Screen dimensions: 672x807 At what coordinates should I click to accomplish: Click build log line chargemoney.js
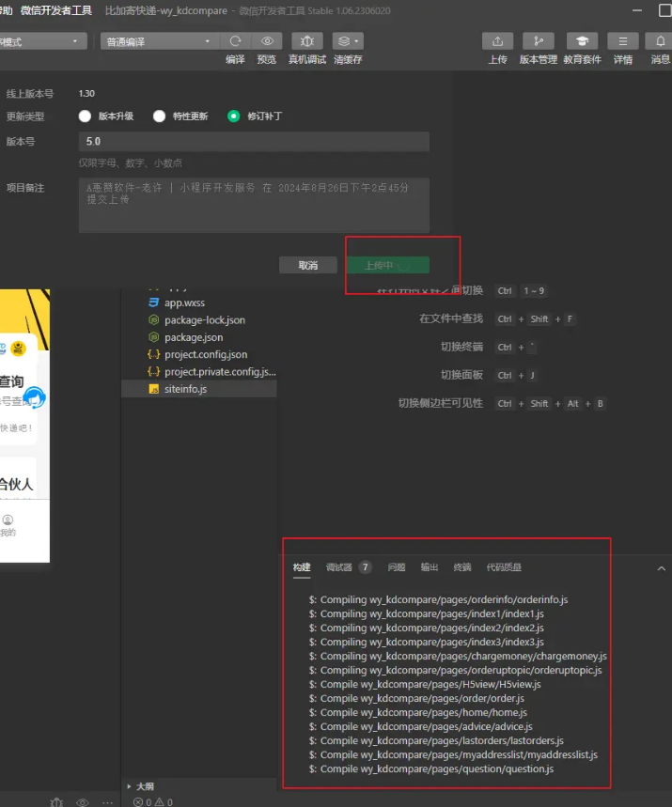(458, 656)
